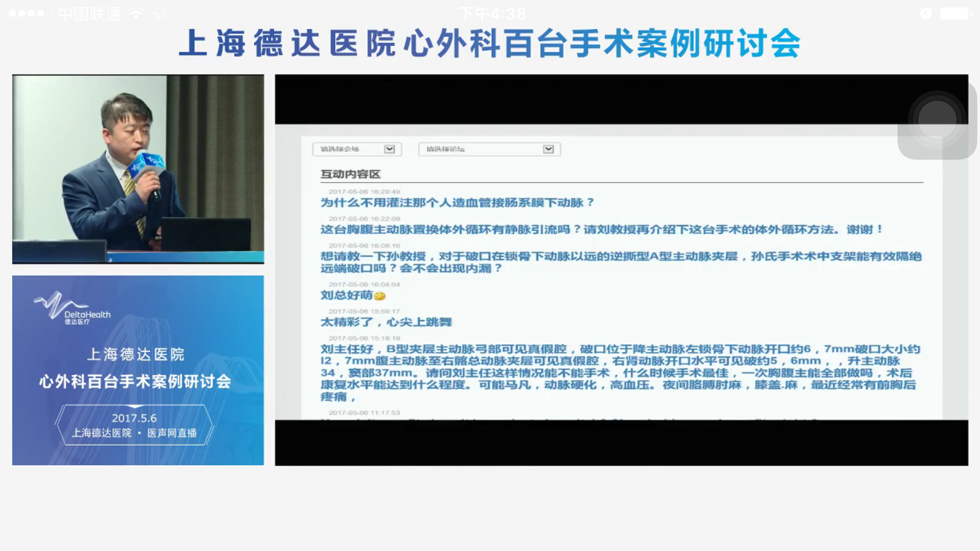Tap 医声网直播 text on the poster

click(172, 433)
